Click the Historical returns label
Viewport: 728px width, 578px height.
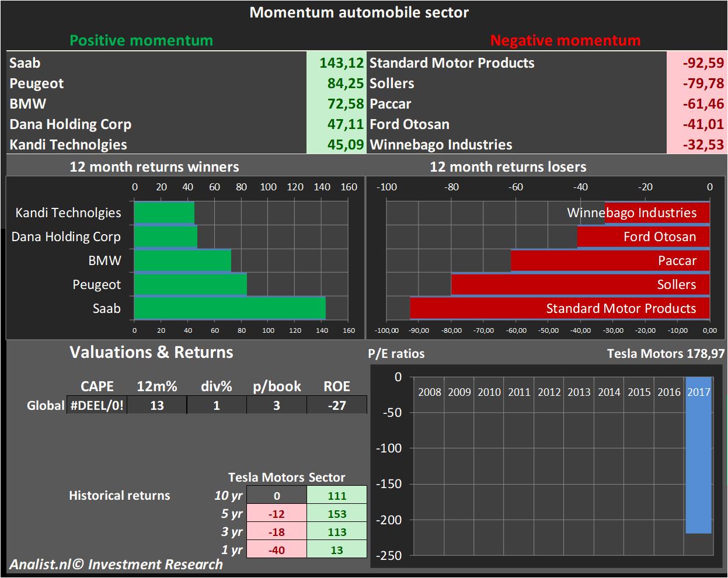tap(120, 496)
